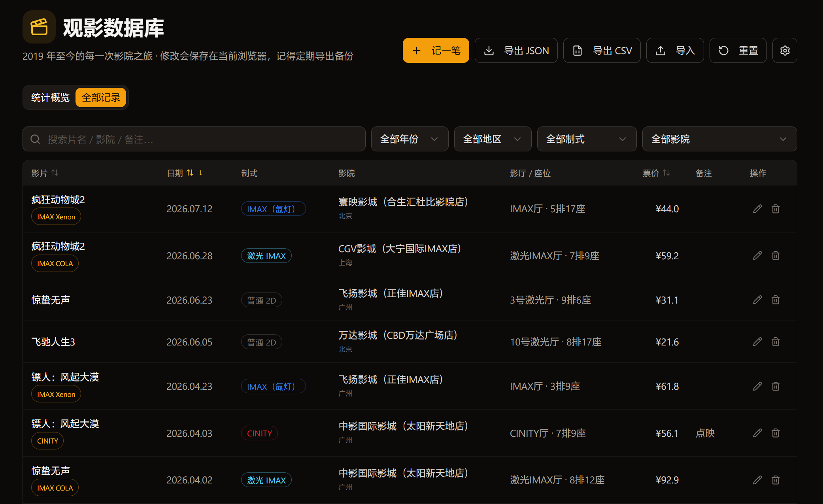Click the IMAX（氙灯）badge on 2026.07.12 row

pyautogui.click(x=273, y=209)
